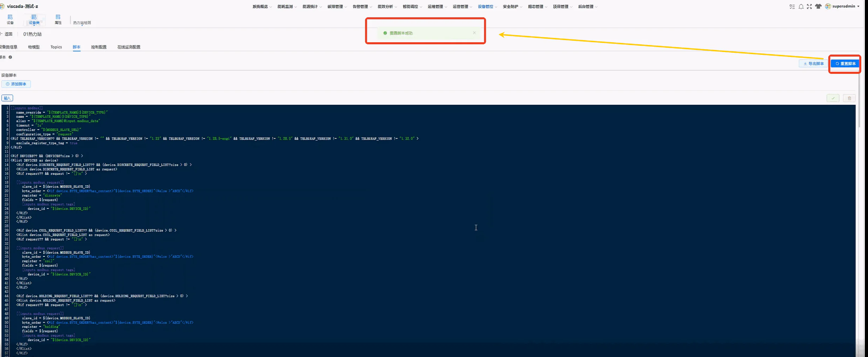Open the 设备 icon in the top toolbar

[x=10, y=19]
